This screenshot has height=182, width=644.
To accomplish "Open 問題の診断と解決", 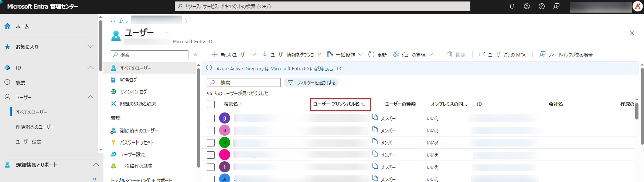I will pos(138,104).
